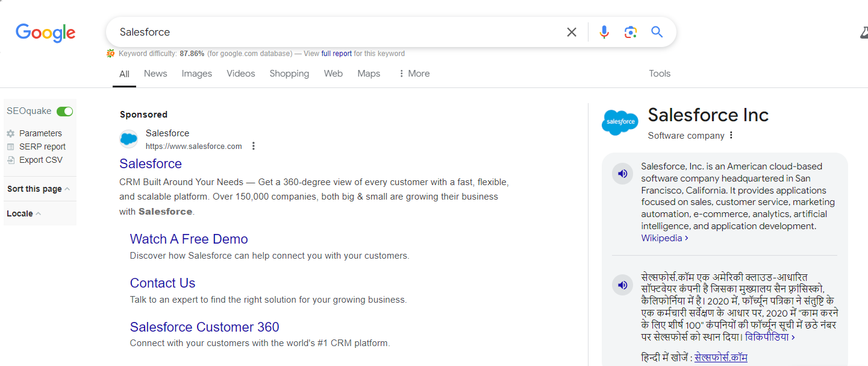Image resolution: width=868 pixels, height=366 pixels.
Task: Switch to the Images tab
Action: coord(197,74)
